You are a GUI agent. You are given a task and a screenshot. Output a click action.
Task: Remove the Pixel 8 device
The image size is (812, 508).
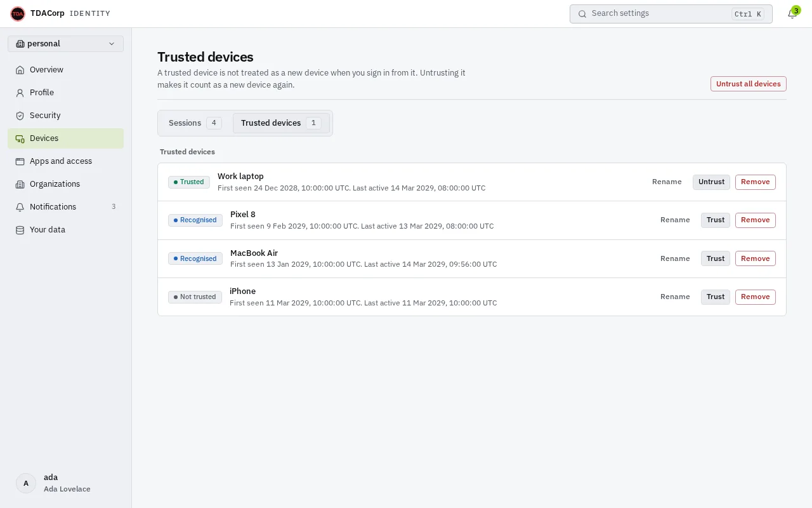756,220
